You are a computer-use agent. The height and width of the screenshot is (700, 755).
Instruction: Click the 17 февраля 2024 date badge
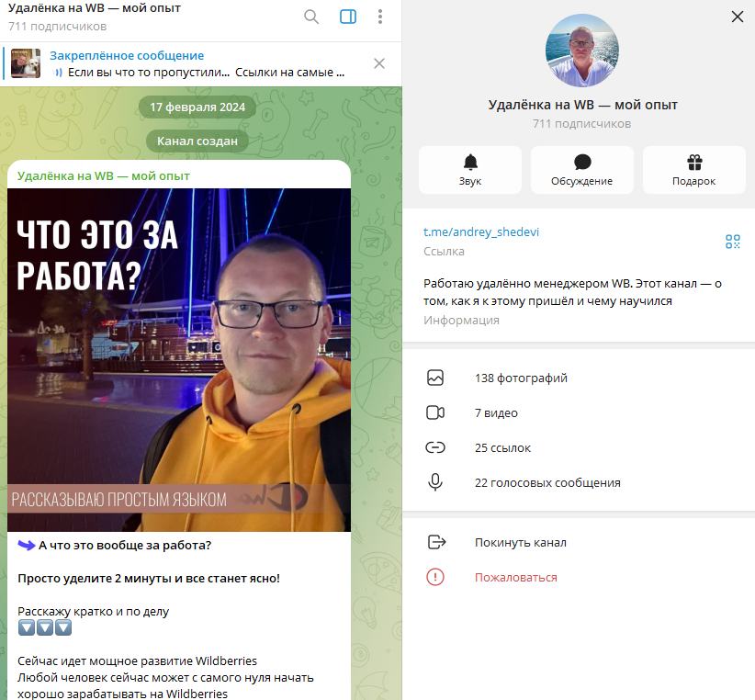pyautogui.click(x=197, y=107)
